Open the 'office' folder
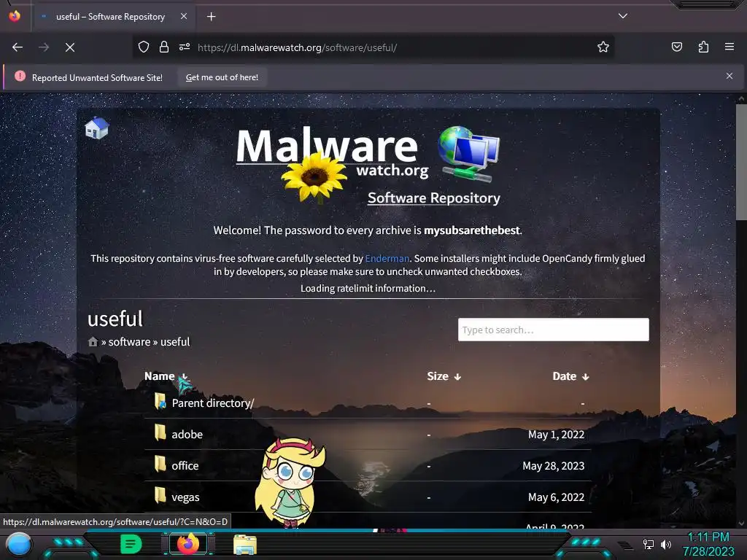The height and width of the screenshot is (560, 747). point(185,466)
